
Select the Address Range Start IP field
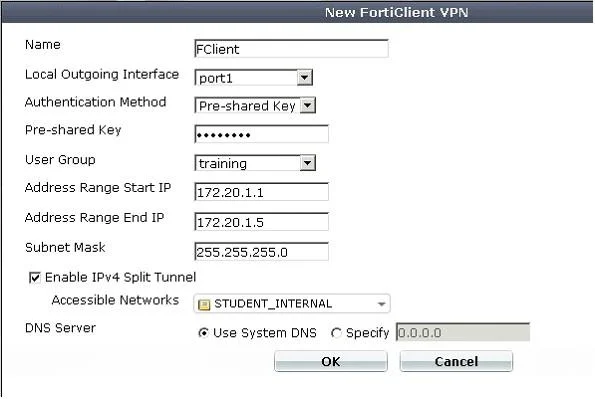click(x=261, y=192)
